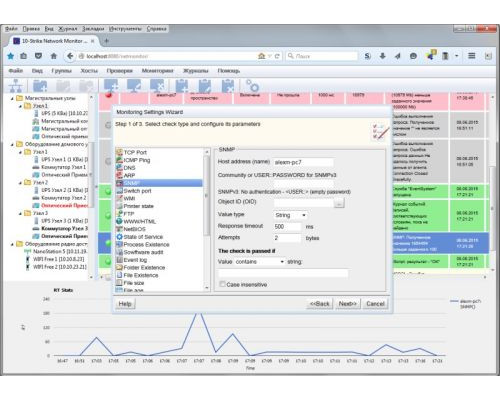Click the OID browse ellipsis button

(339, 203)
